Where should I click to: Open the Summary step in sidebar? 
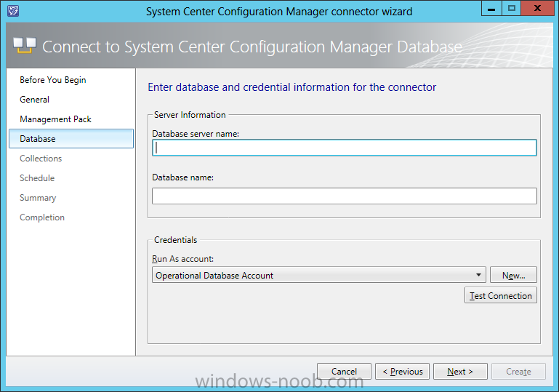pos(38,198)
